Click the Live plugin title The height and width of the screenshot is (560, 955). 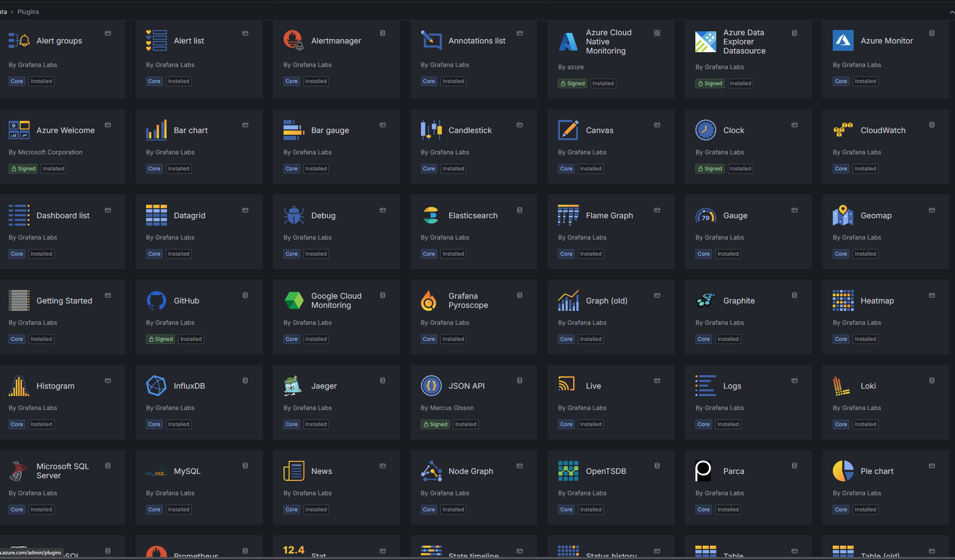pyautogui.click(x=594, y=386)
